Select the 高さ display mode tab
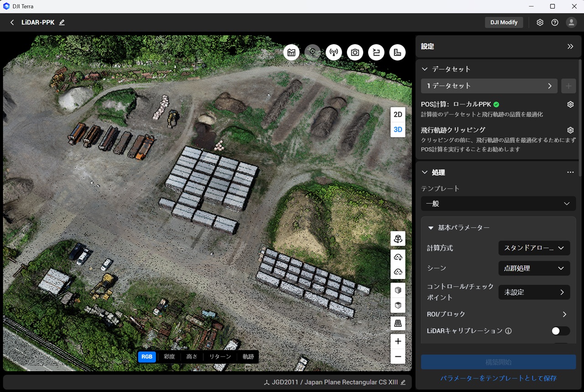Image resolution: width=584 pixels, height=392 pixels. pyautogui.click(x=192, y=356)
